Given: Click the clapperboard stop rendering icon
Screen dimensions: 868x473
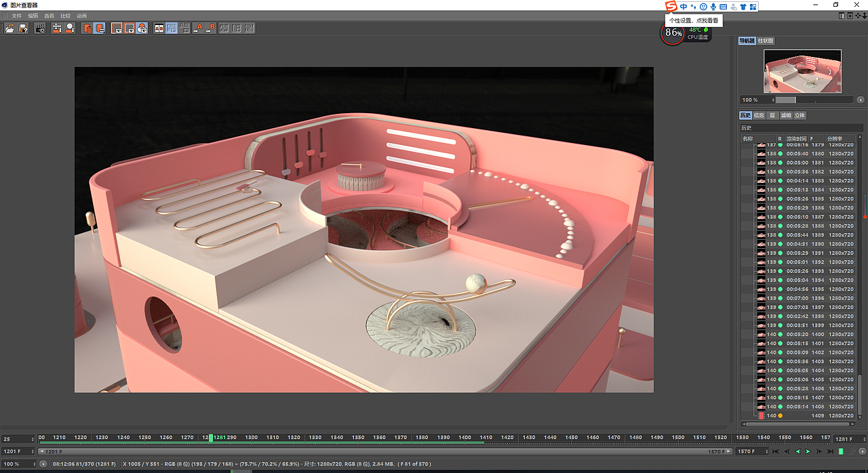Looking at the screenshot, I should click(40, 28).
